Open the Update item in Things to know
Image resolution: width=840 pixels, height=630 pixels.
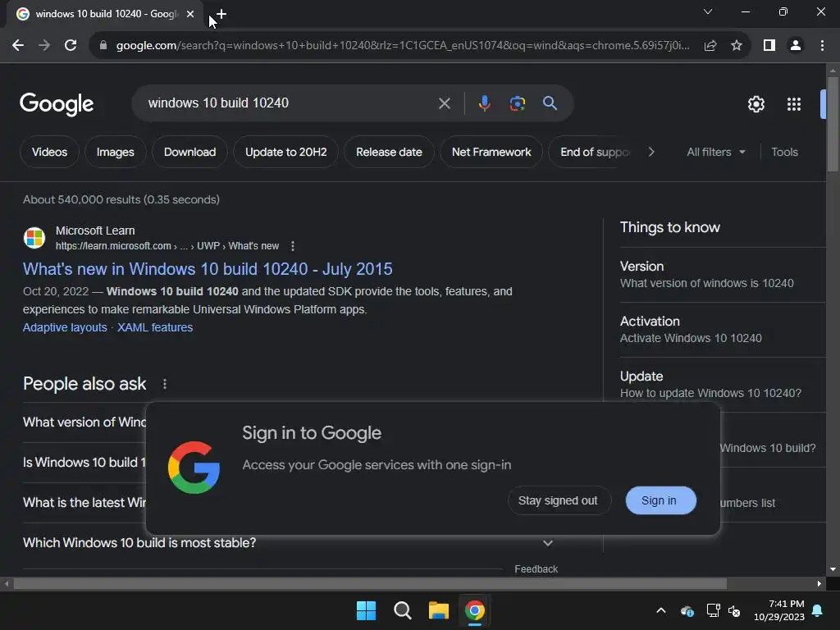[x=722, y=385]
